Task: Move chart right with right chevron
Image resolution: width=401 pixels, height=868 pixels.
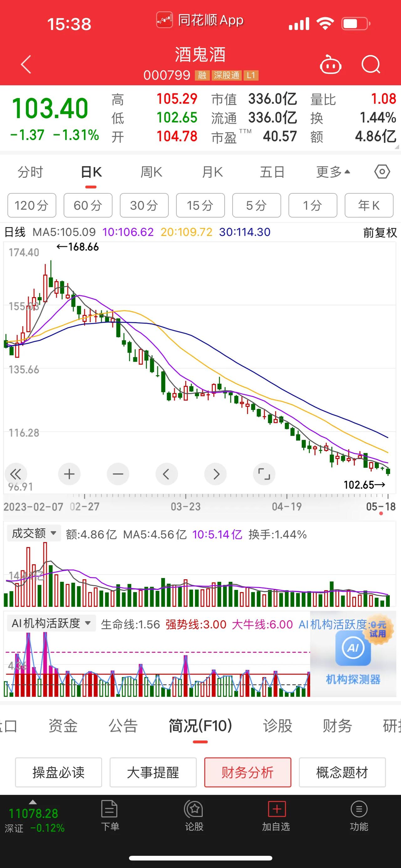Action: pos(216,474)
